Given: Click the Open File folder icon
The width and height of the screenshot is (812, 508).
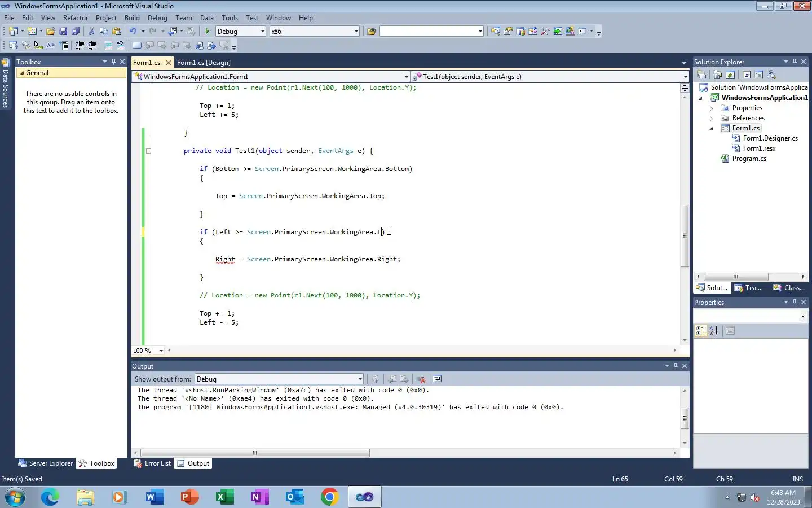Looking at the screenshot, I should (x=51, y=31).
